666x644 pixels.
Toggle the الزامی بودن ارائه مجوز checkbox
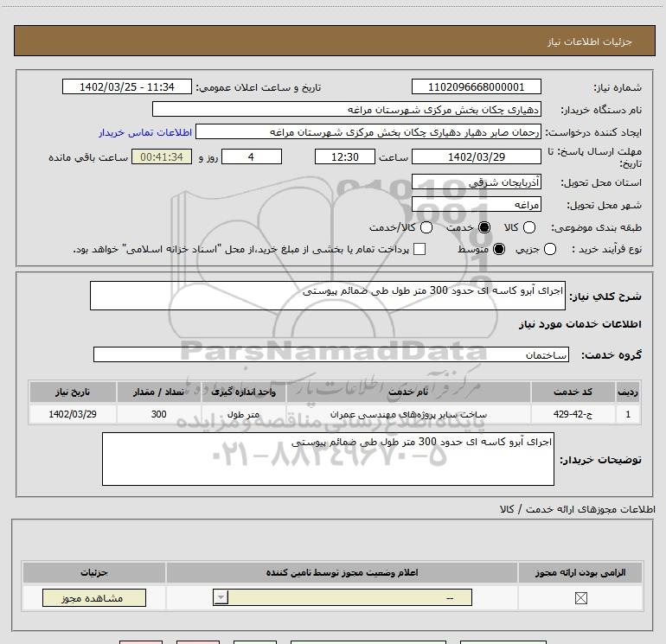pyautogui.click(x=580, y=598)
